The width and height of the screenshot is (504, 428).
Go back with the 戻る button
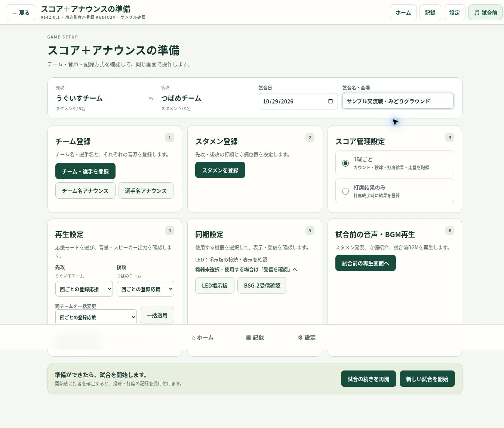pos(21,13)
